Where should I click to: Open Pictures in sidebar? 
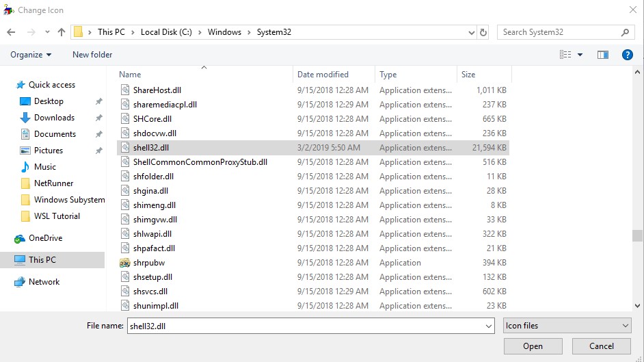click(x=49, y=151)
